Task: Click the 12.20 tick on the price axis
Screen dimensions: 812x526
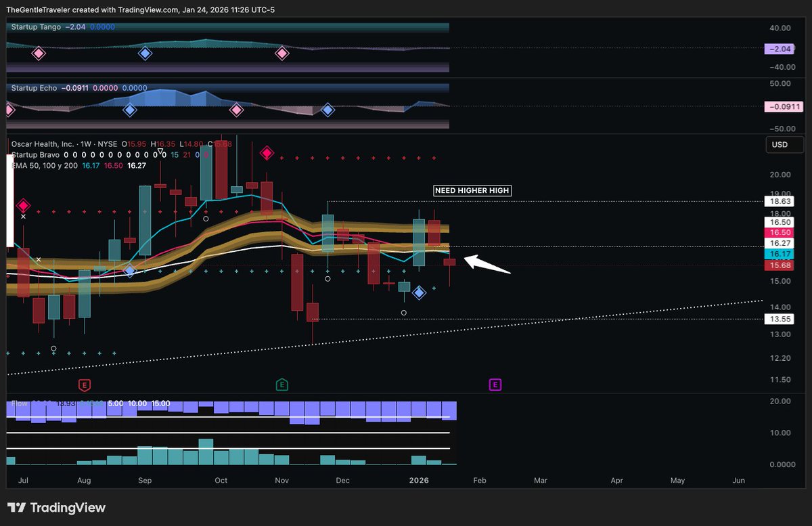Action: pos(780,358)
